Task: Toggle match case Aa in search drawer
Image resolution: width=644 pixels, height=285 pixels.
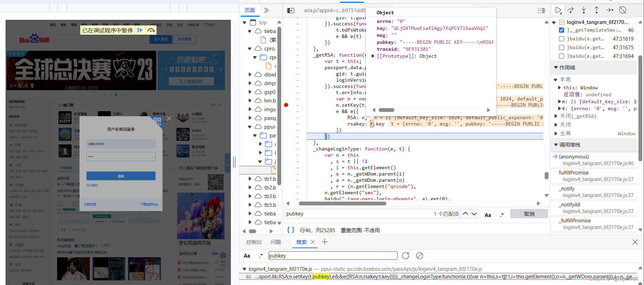Action: (x=247, y=255)
